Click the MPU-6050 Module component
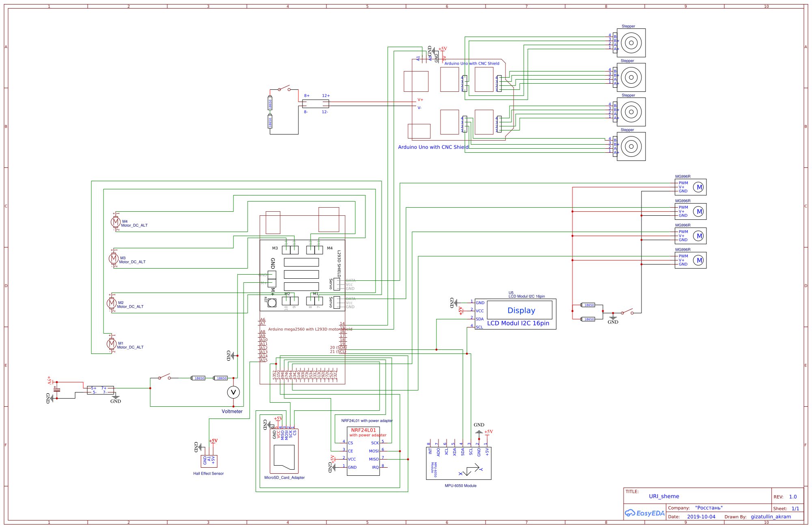The width and height of the screenshot is (812, 529). pos(458,463)
